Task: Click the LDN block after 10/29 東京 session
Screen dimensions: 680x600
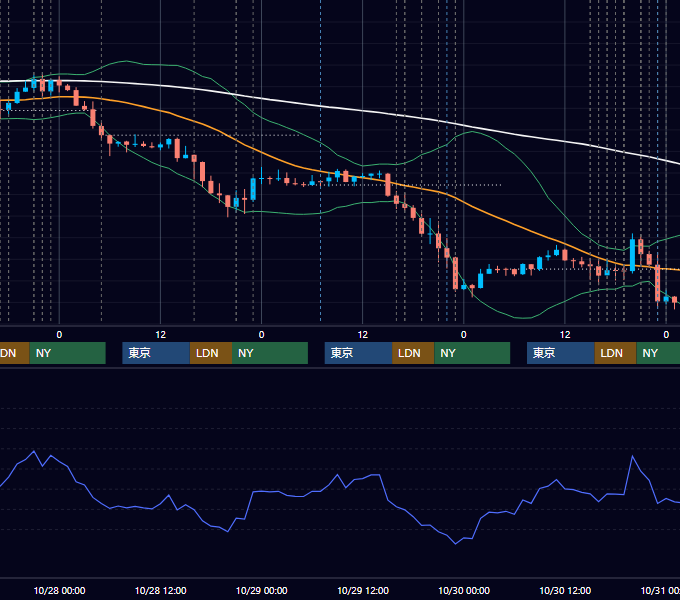Action: [413, 353]
